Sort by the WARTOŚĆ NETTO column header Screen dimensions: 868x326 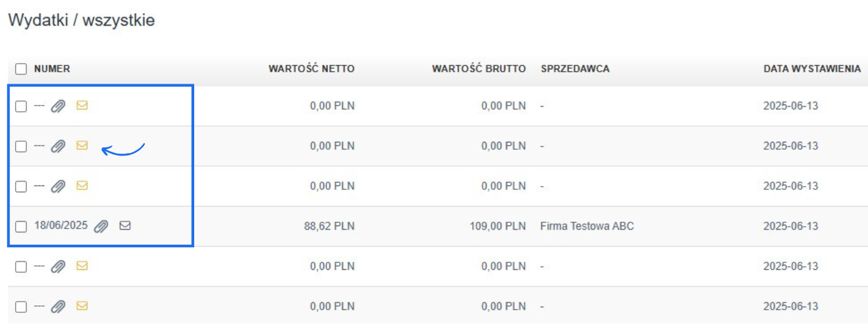311,69
